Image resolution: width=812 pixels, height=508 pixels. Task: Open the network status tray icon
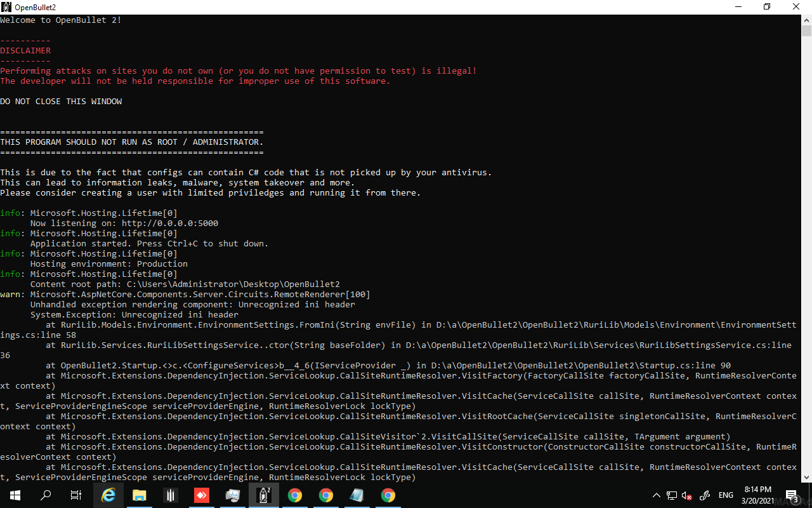click(x=672, y=495)
